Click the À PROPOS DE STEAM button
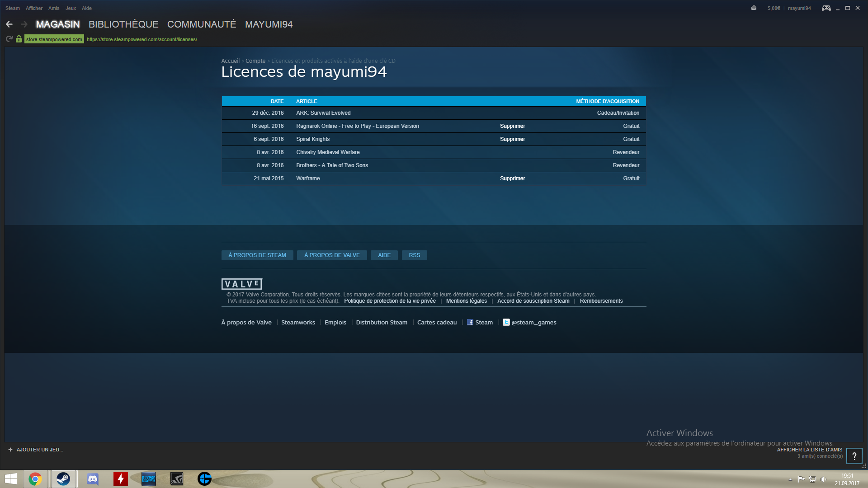Viewport: 868px width, 488px height. (257, 255)
